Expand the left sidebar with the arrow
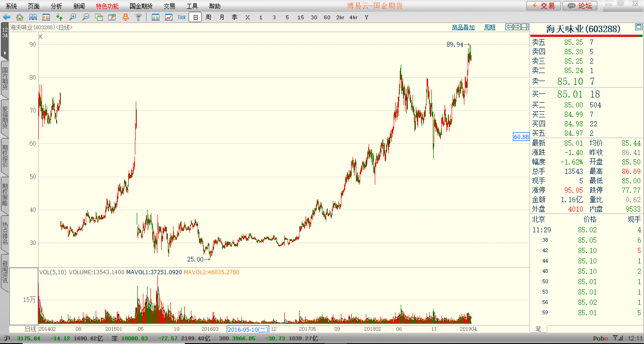This screenshot has width=644, height=344. click(5, 53)
